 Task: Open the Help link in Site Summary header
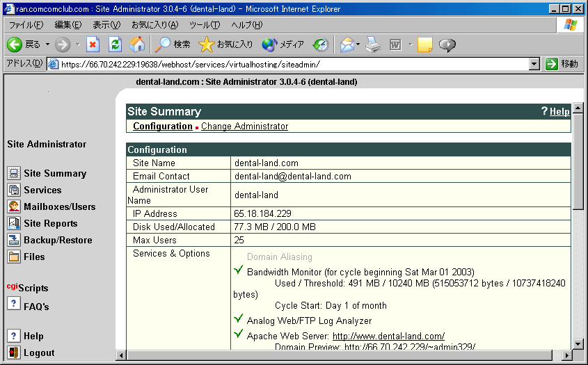tap(559, 111)
